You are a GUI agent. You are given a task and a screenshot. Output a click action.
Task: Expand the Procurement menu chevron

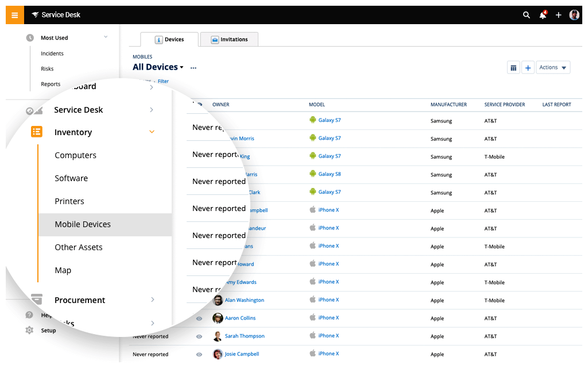(153, 299)
